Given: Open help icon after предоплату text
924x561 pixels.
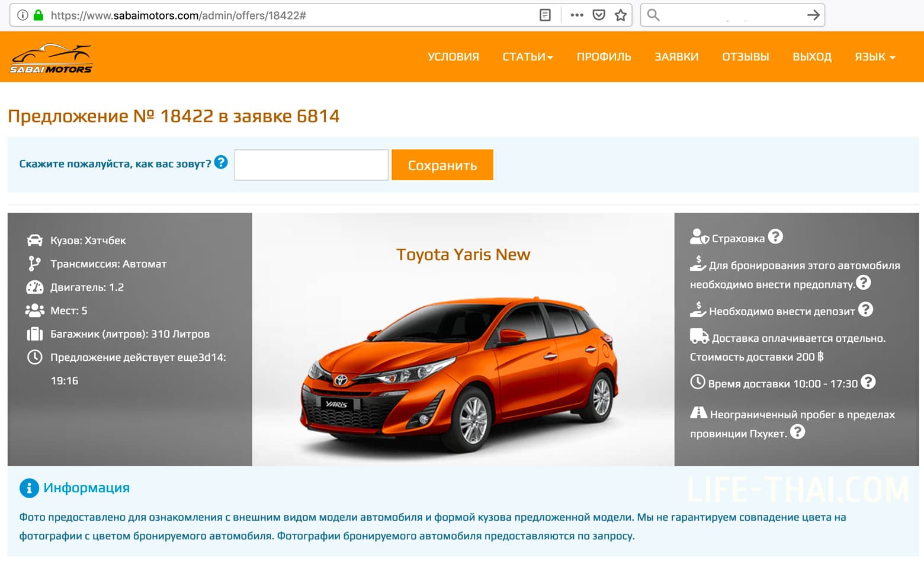Looking at the screenshot, I should point(864,283).
